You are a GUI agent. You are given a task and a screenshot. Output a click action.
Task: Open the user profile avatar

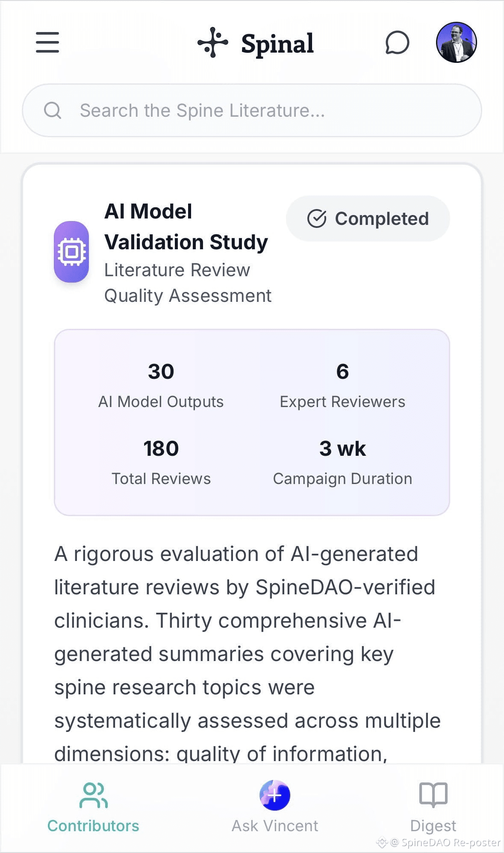coord(456,42)
